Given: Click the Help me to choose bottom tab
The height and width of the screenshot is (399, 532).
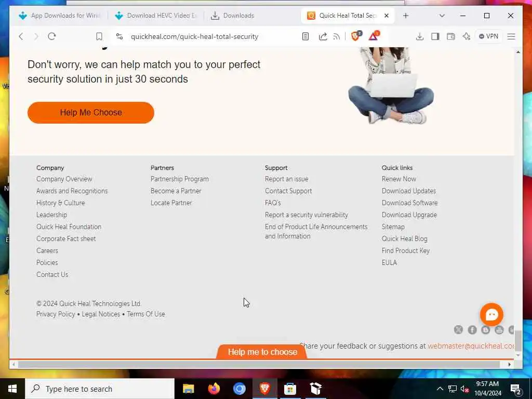Looking at the screenshot, I should click(x=262, y=352).
